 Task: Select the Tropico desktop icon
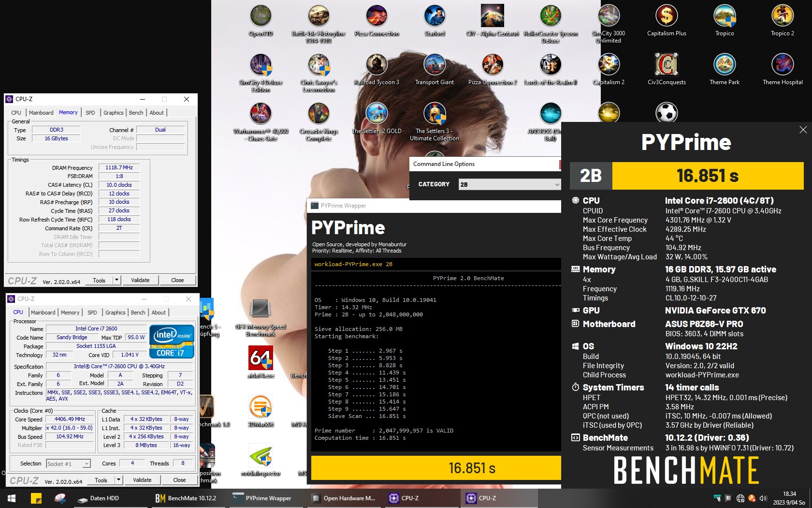725,21
